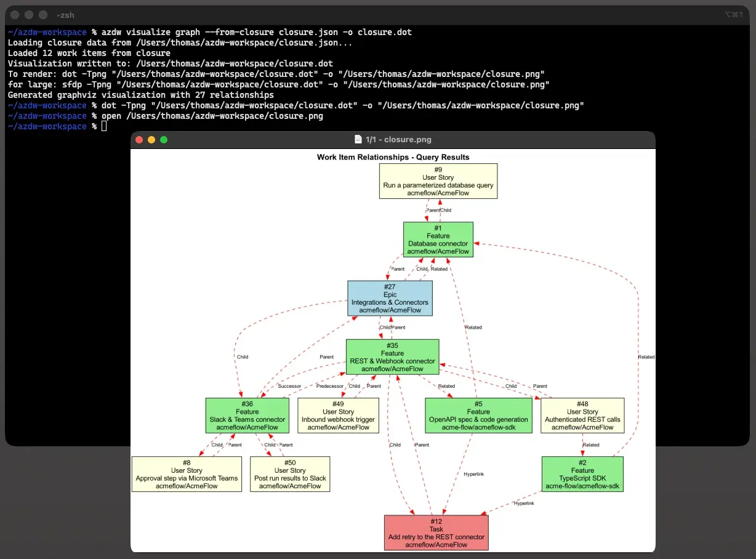This screenshot has height=559, width=756.
Task: Click the Successor edge label
Action: tap(289, 387)
